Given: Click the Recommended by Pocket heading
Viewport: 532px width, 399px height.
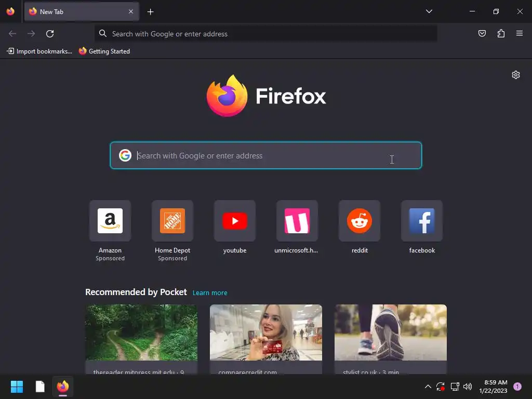Looking at the screenshot, I should pos(136,292).
